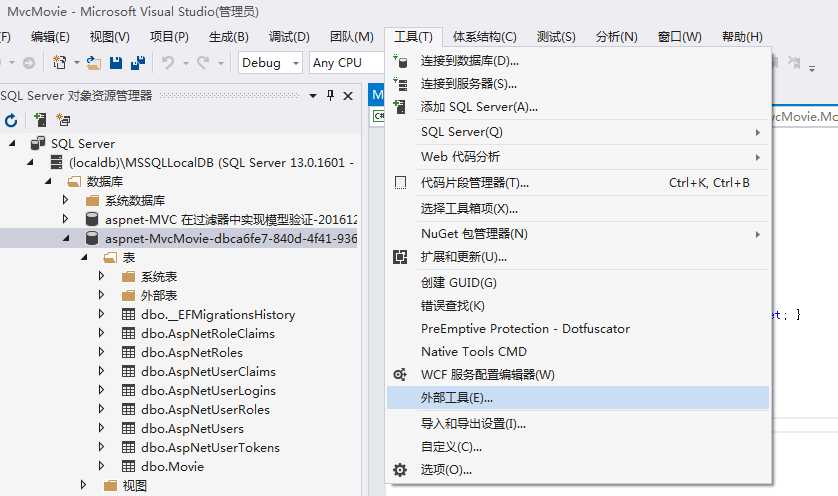The image size is (838, 496).
Task: Open the 编辑(E) menu
Action: pyautogui.click(x=50, y=37)
